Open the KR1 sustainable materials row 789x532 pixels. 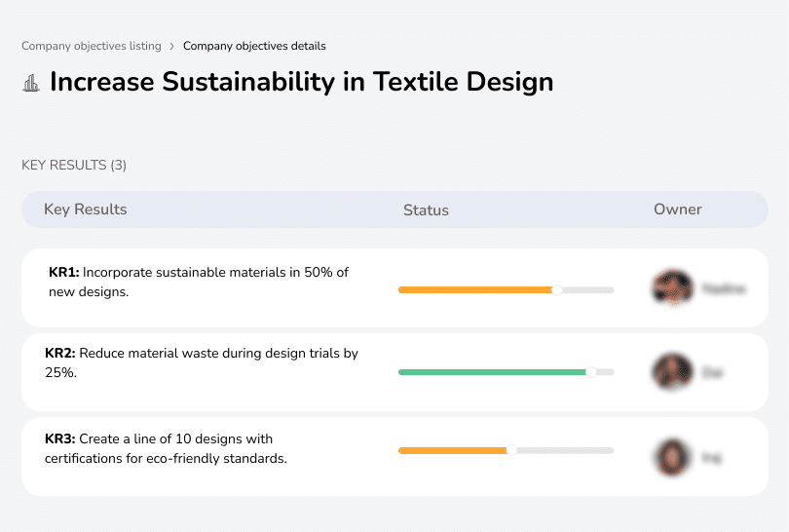coord(394,287)
